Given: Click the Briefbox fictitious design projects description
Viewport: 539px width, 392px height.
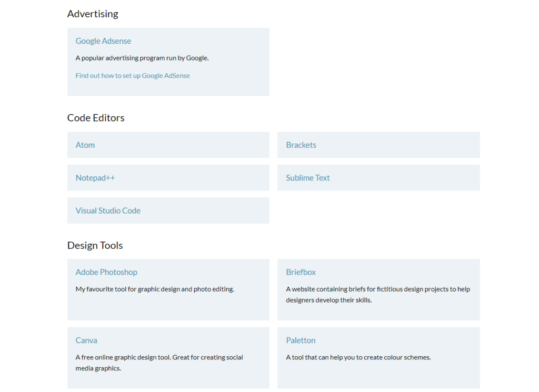Looking at the screenshot, I should (x=378, y=295).
